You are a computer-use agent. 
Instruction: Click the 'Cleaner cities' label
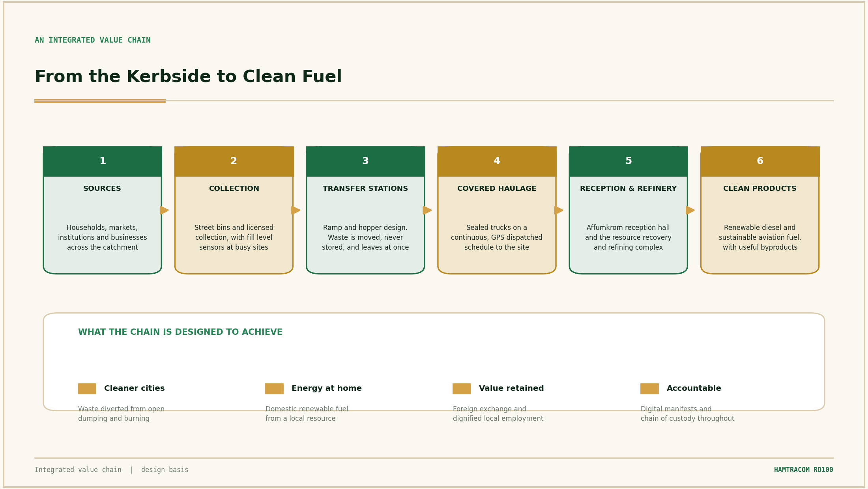[x=135, y=388]
